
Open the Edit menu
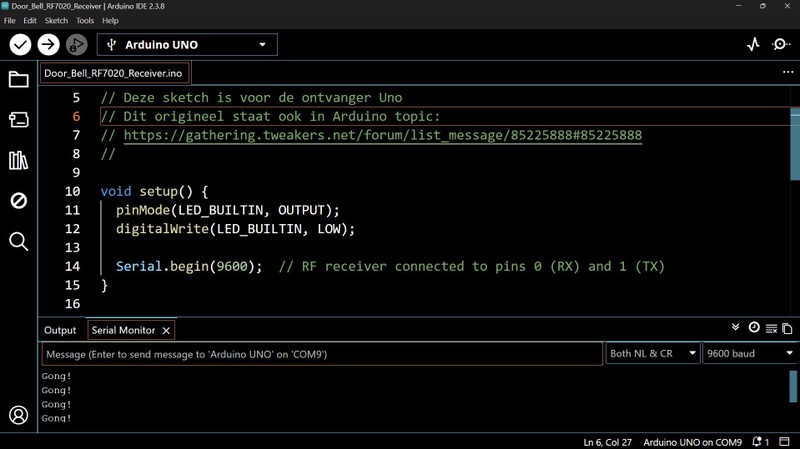click(x=30, y=21)
